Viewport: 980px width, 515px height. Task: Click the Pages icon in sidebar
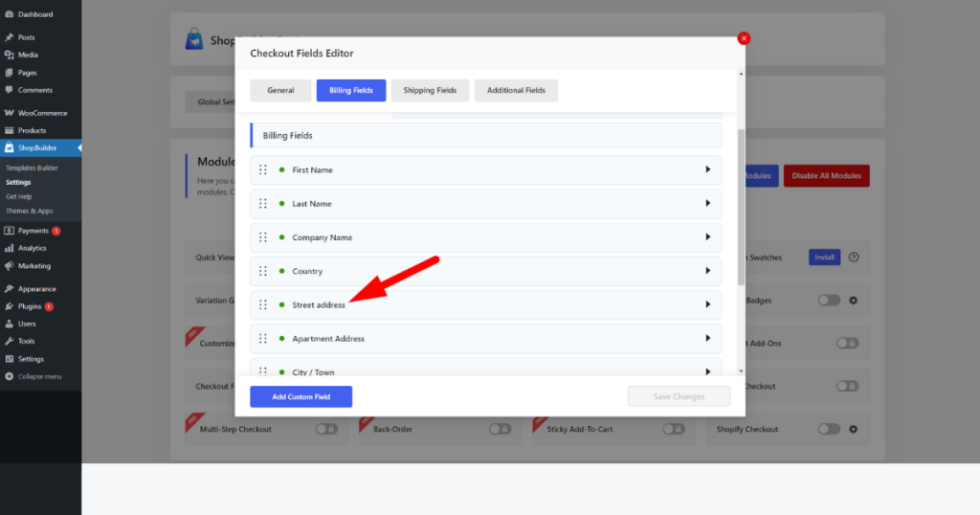(x=9, y=73)
